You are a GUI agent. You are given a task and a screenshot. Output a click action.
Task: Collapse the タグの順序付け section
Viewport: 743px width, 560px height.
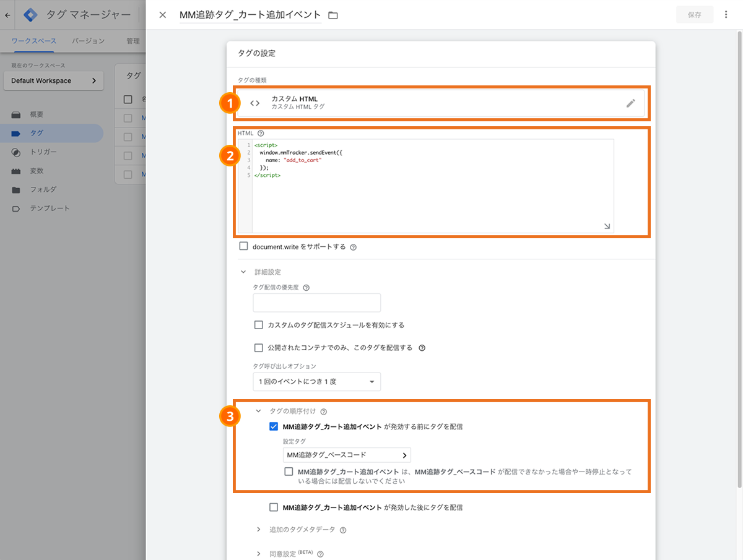tap(259, 411)
